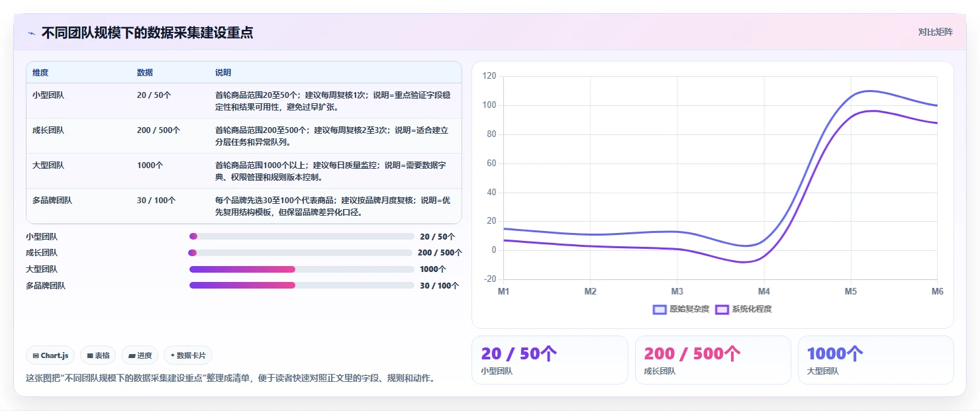Click the 120 y-axis value
980x411 pixels.
[489, 76]
